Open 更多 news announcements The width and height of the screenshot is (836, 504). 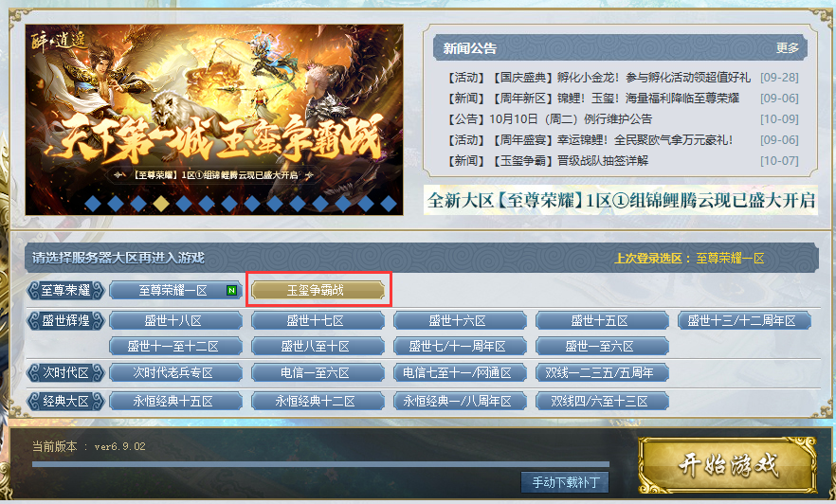(x=787, y=48)
